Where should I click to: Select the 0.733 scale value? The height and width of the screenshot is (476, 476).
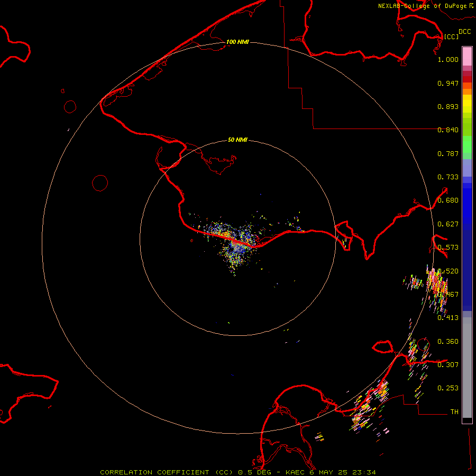448,177
